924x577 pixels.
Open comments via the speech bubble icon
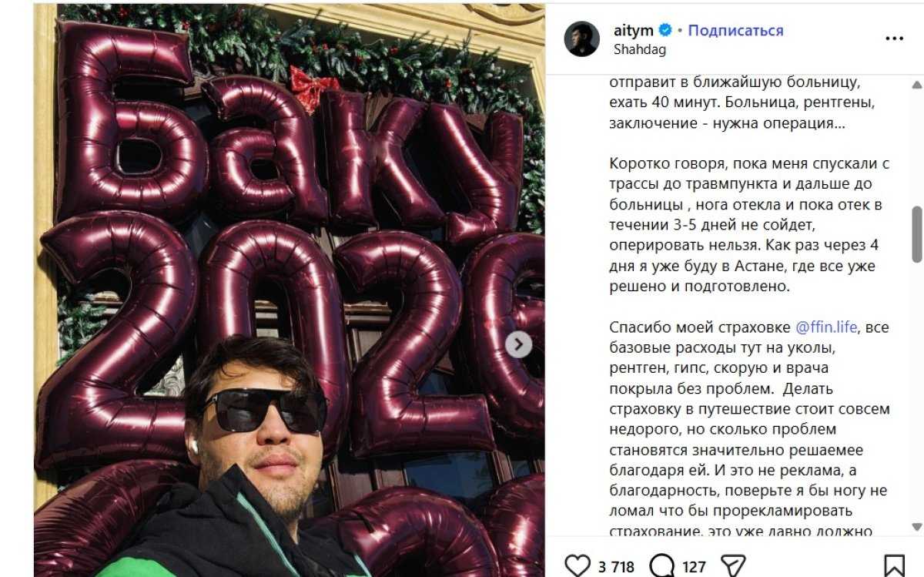click(x=661, y=566)
